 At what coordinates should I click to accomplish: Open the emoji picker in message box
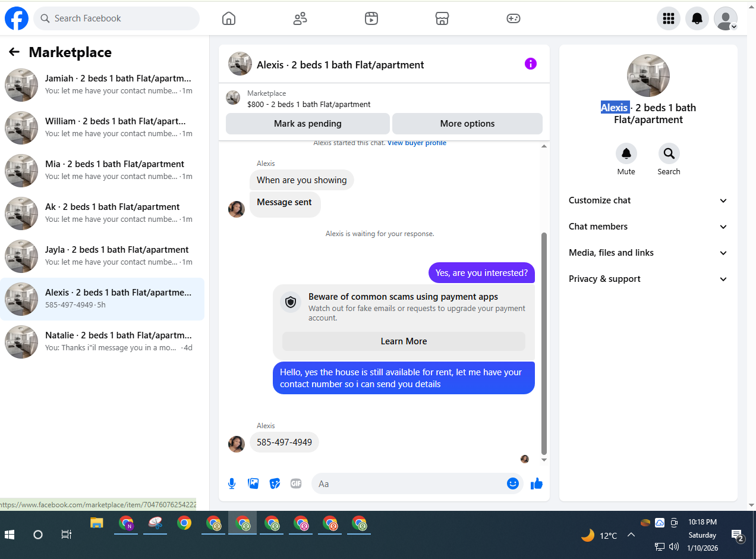pos(513,483)
